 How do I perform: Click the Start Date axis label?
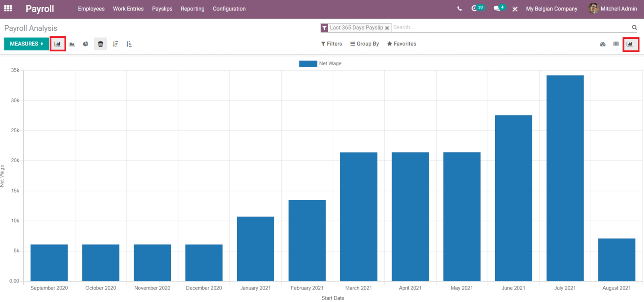point(333,298)
